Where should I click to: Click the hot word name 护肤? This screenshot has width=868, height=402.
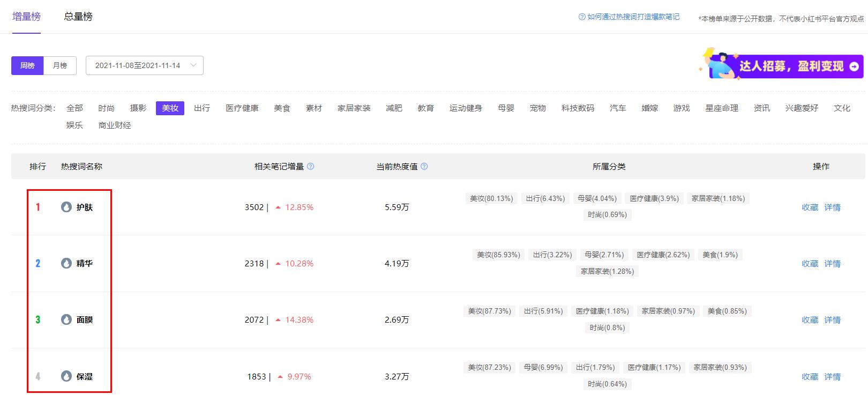(x=85, y=207)
